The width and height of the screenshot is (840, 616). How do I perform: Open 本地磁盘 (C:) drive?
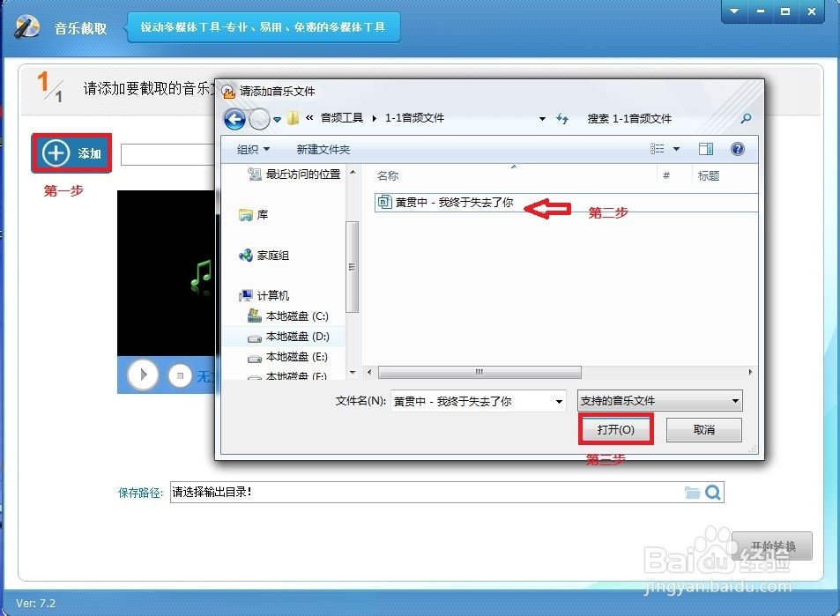(x=288, y=316)
